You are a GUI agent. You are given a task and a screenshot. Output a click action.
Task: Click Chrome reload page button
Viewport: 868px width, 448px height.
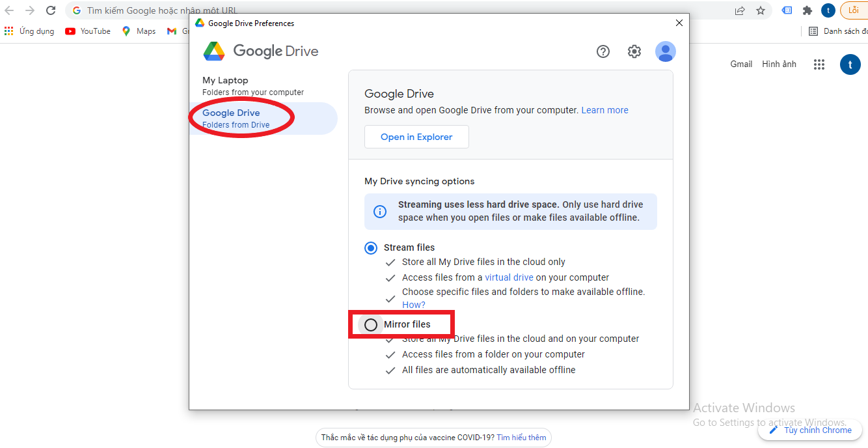pyautogui.click(x=51, y=10)
